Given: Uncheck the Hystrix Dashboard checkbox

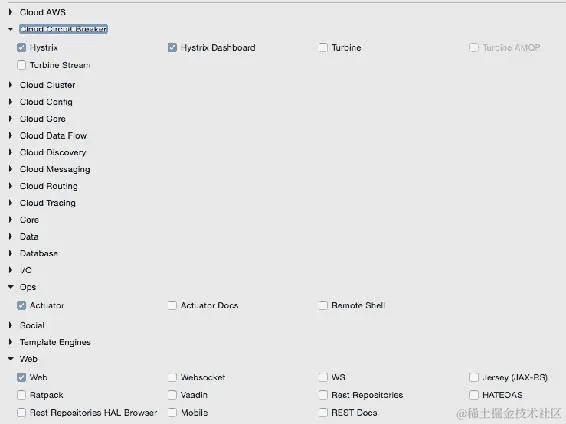Looking at the screenshot, I should tap(172, 48).
